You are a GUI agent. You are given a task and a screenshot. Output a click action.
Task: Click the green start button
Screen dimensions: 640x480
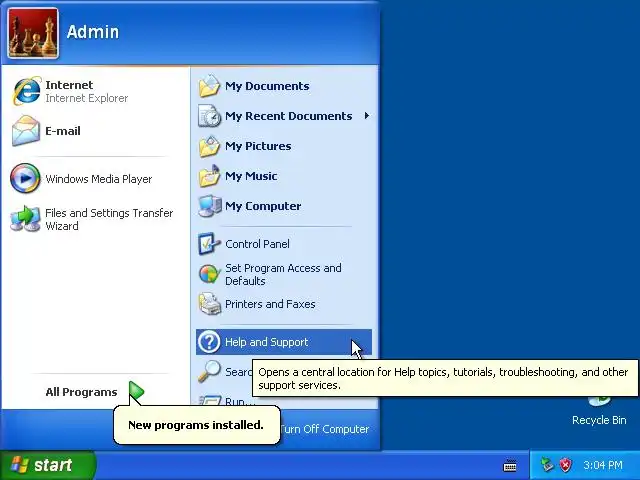[48, 465]
